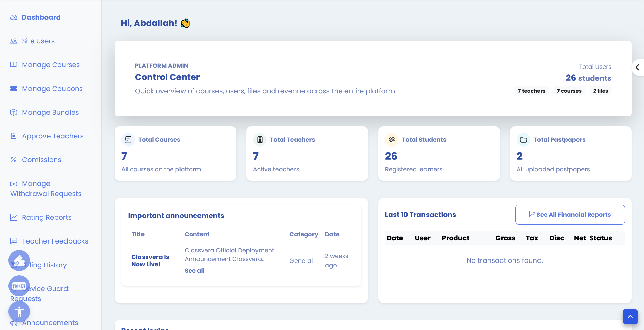Click the Commissions percent icon

tap(13, 159)
